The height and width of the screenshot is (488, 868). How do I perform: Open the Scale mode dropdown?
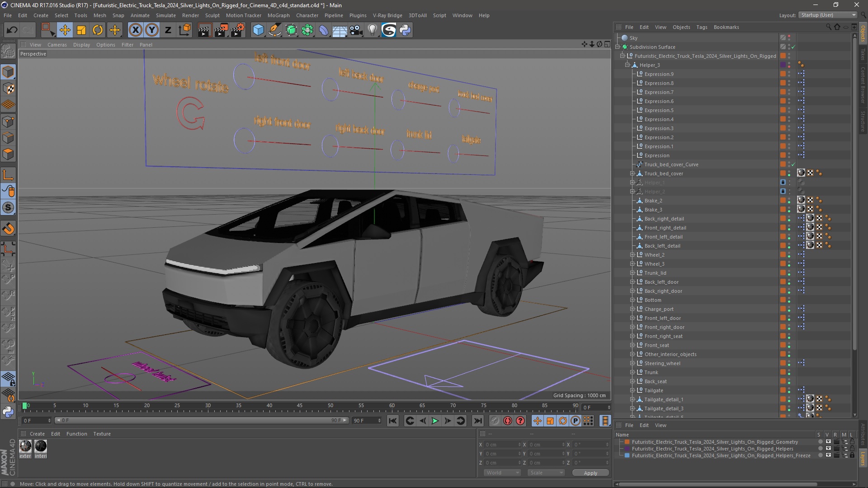point(546,473)
